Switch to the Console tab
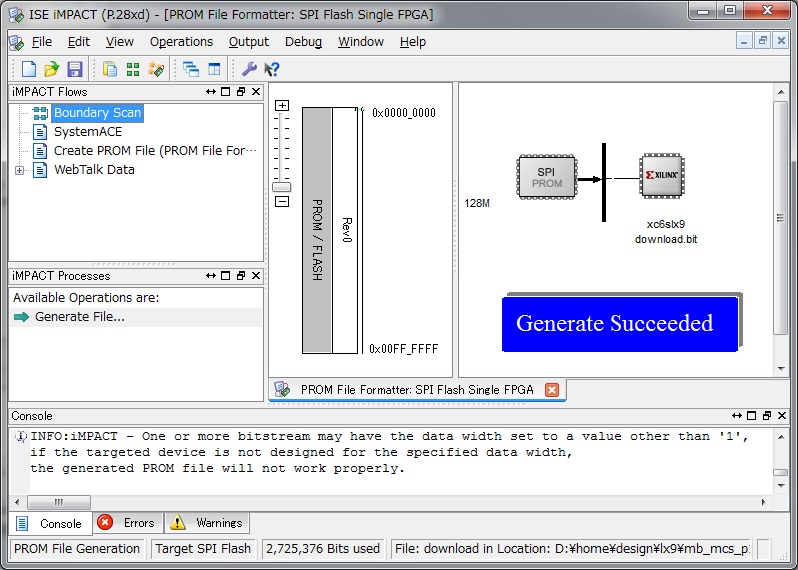 coord(50,523)
